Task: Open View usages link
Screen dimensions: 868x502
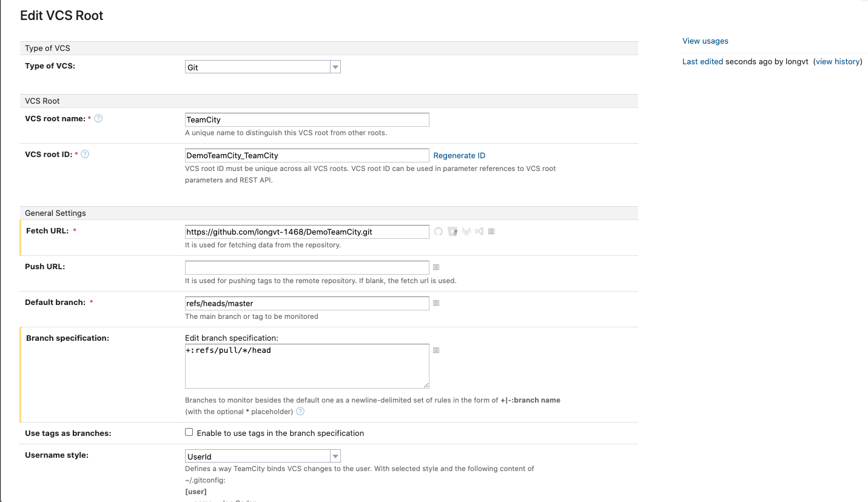Action: tap(705, 41)
